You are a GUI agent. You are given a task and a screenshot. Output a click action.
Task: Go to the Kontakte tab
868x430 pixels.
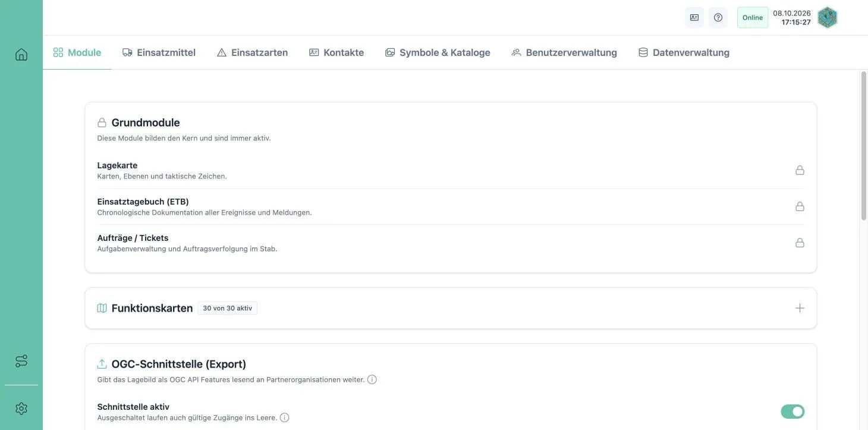(x=336, y=52)
